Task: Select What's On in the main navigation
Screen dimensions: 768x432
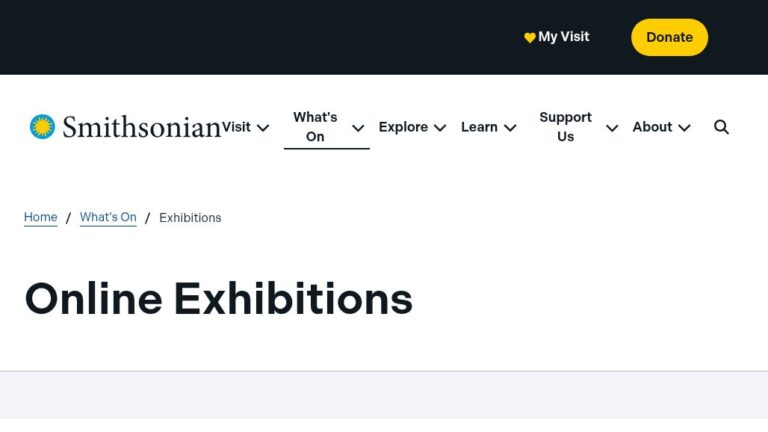Action: 315,127
